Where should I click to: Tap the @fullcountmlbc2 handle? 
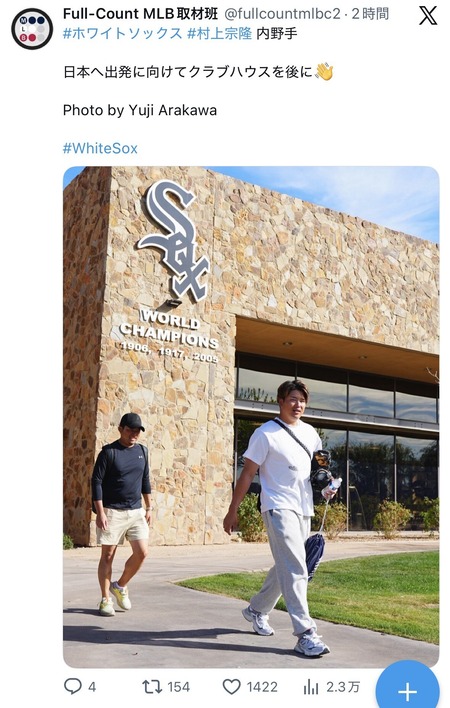click(282, 14)
